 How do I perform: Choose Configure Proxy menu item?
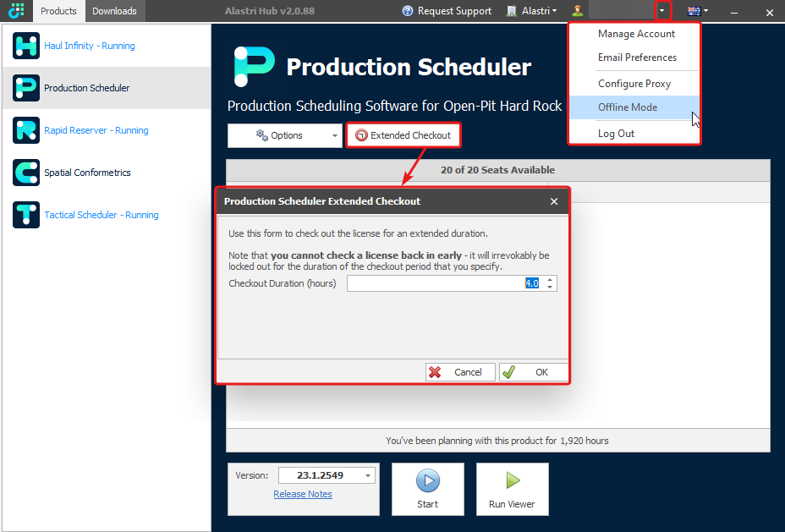pos(634,84)
